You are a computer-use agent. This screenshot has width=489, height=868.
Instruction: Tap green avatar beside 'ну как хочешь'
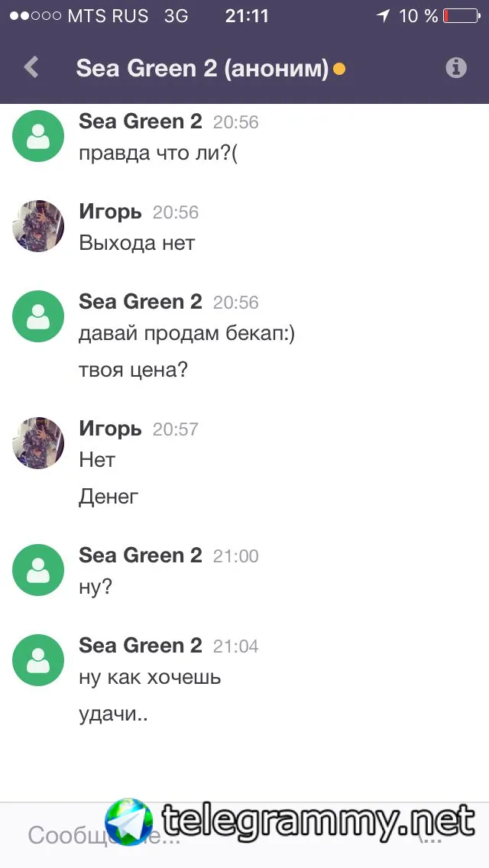pyautogui.click(x=38, y=660)
